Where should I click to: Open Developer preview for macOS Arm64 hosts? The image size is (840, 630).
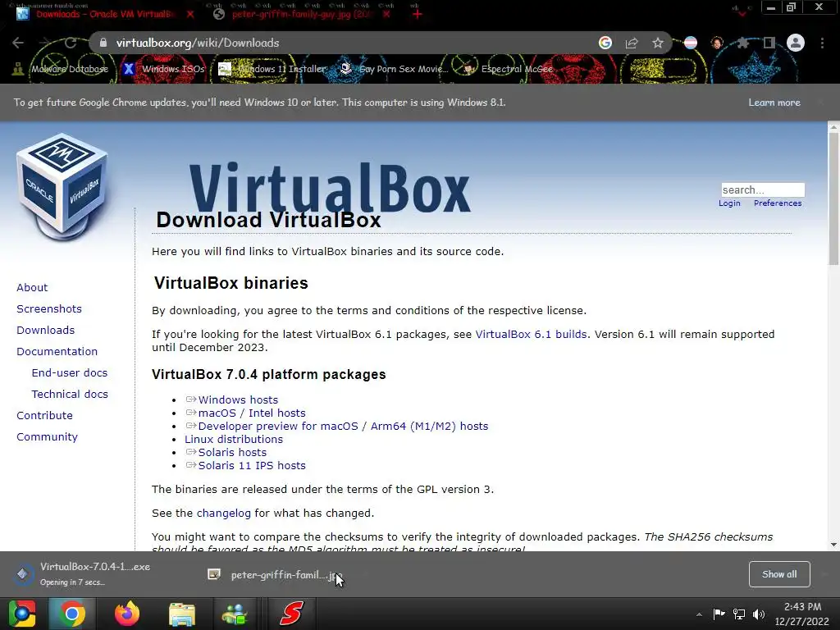click(x=343, y=427)
